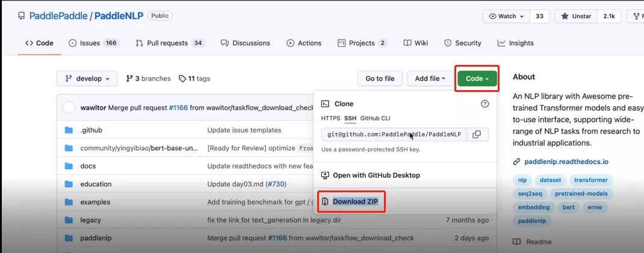Click the Go to file button
Viewport: 644px width, 253px height.
pyautogui.click(x=380, y=79)
